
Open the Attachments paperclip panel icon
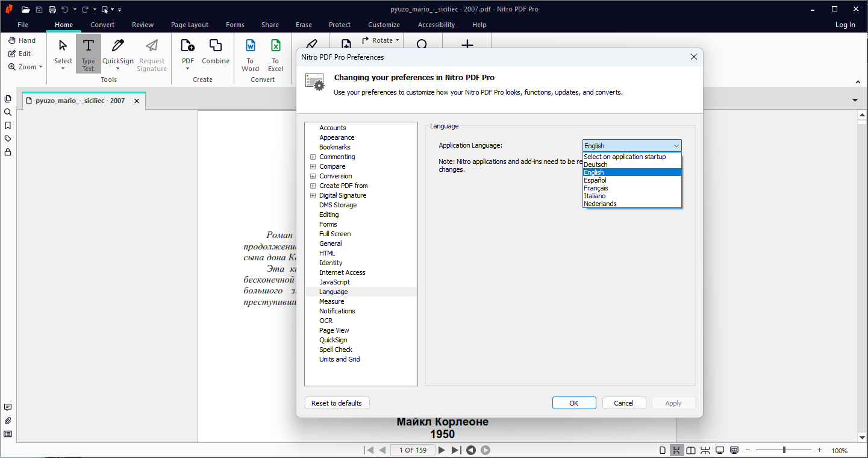point(8,421)
